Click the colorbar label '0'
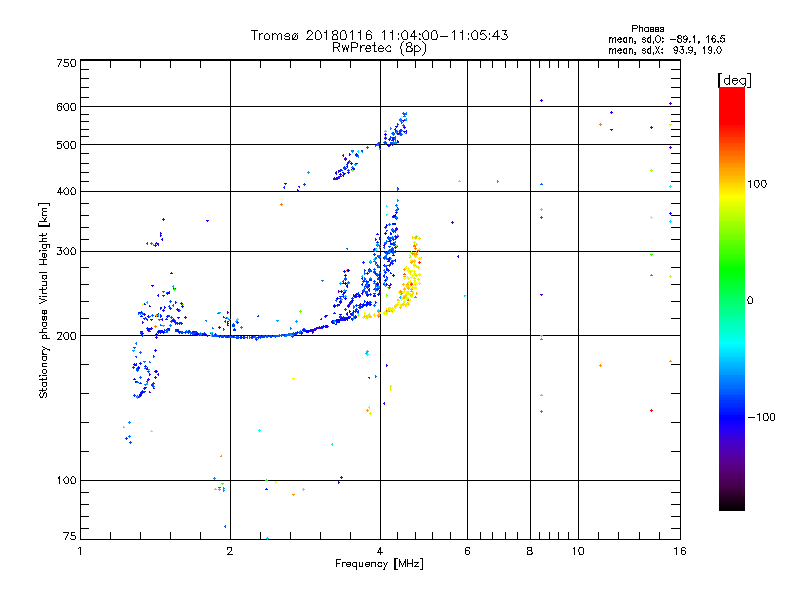This screenshot has height=600, width=800. point(750,301)
